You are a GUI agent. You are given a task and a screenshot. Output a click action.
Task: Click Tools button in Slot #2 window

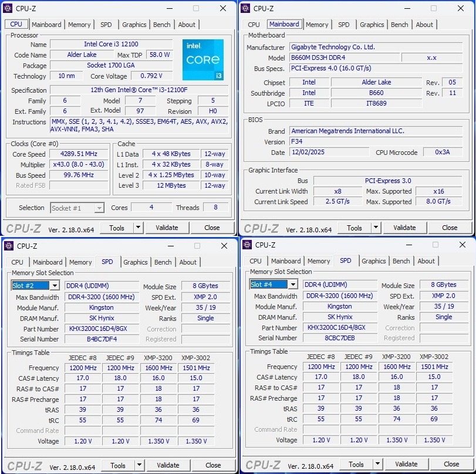click(118, 465)
